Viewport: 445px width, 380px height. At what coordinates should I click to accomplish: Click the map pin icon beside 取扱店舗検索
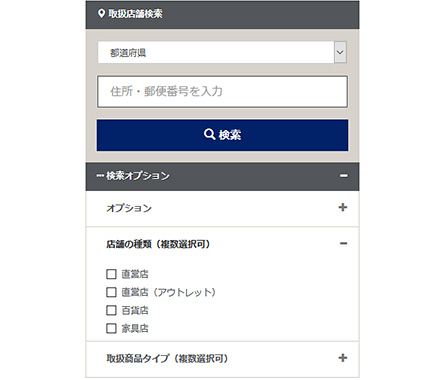[101, 14]
